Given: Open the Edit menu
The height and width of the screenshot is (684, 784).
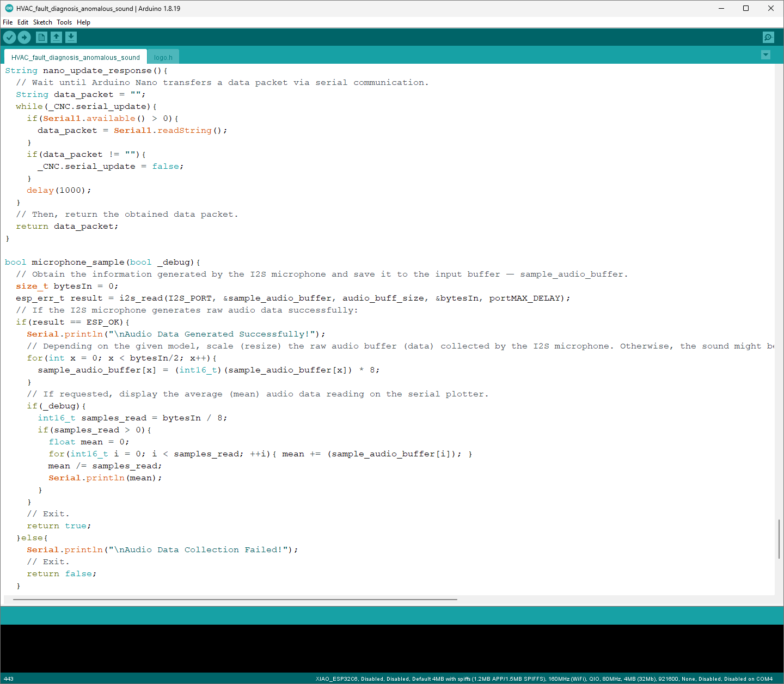Looking at the screenshot, I should 23,22.
